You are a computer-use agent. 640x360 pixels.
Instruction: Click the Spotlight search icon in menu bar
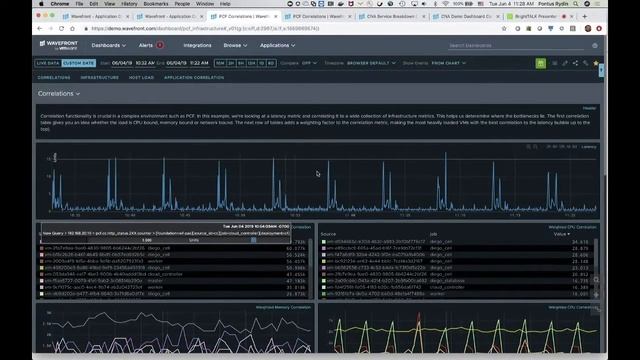point(576,4)
